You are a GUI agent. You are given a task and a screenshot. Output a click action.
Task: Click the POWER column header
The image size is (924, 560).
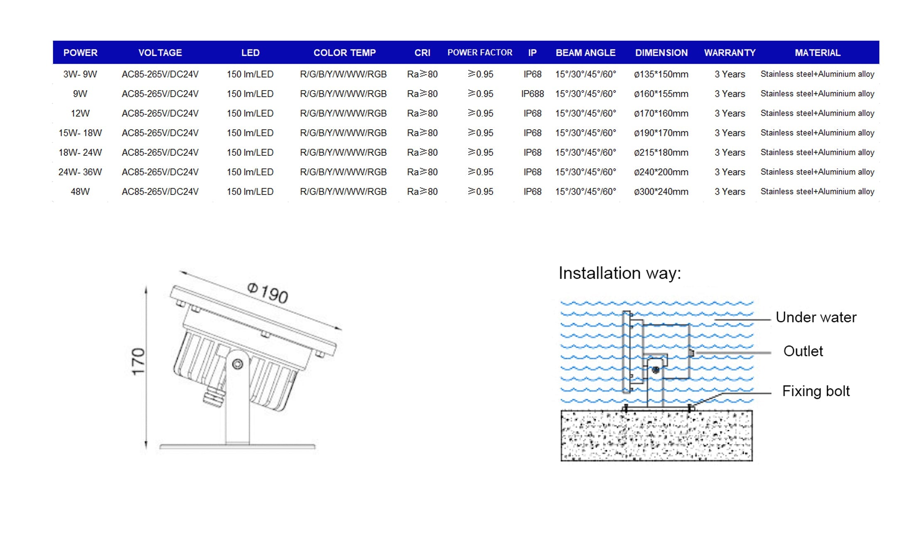pos(80,53)
